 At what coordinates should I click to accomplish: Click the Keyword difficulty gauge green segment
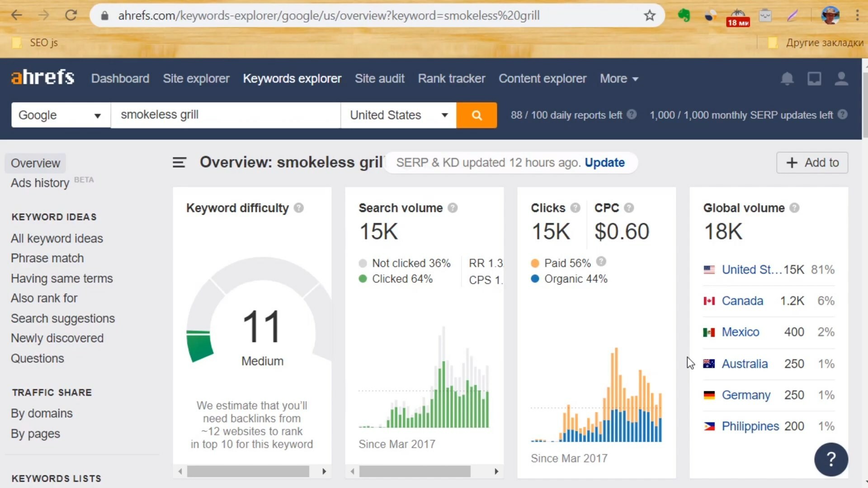coord(199,346)
